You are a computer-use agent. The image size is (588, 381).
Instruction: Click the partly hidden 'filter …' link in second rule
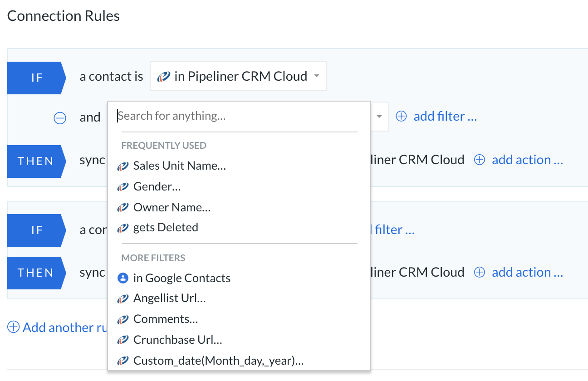[x=394, y=230]
